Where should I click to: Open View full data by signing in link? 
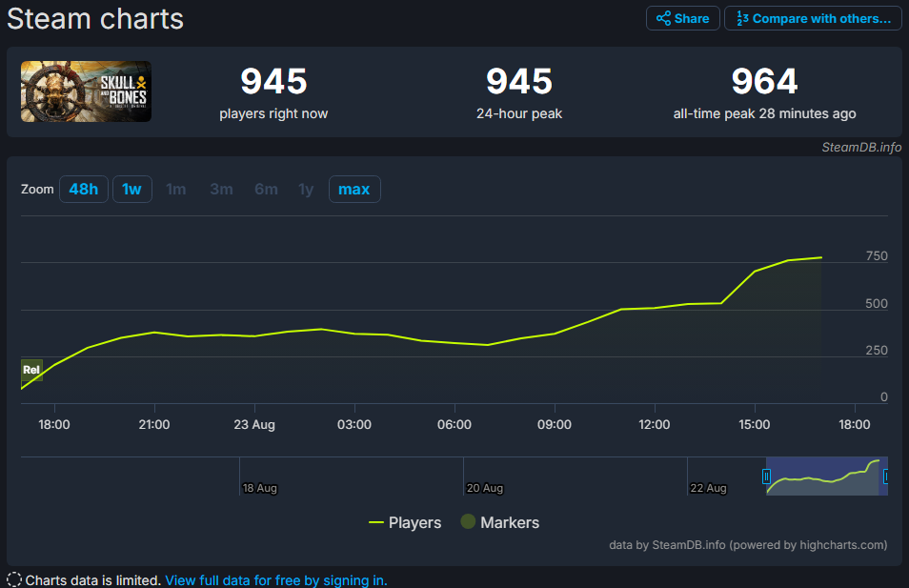(276, 579)
